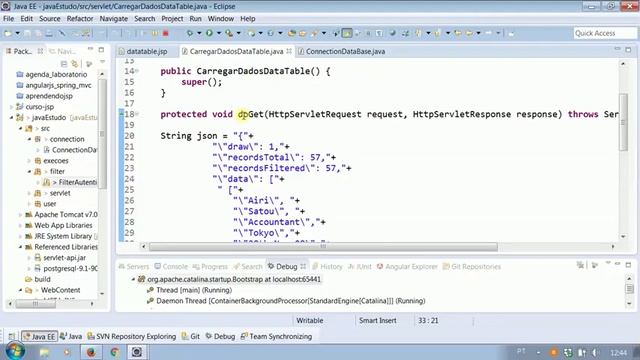Collapse the Bootstrap at localhost debug node

(133, 279)
